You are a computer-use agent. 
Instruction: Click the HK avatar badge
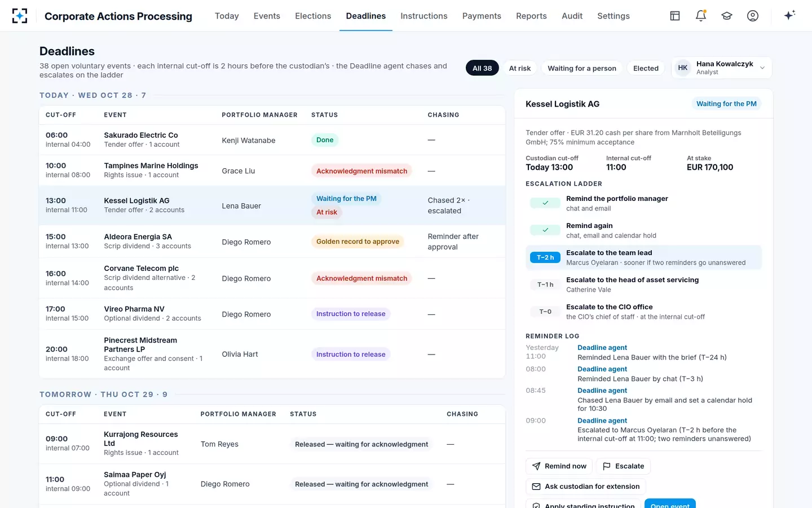683,68
